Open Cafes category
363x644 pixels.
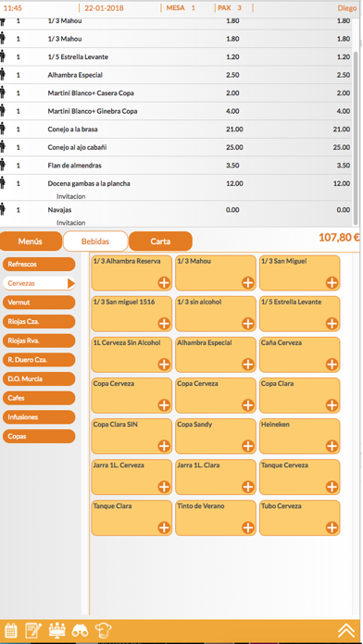39,398
